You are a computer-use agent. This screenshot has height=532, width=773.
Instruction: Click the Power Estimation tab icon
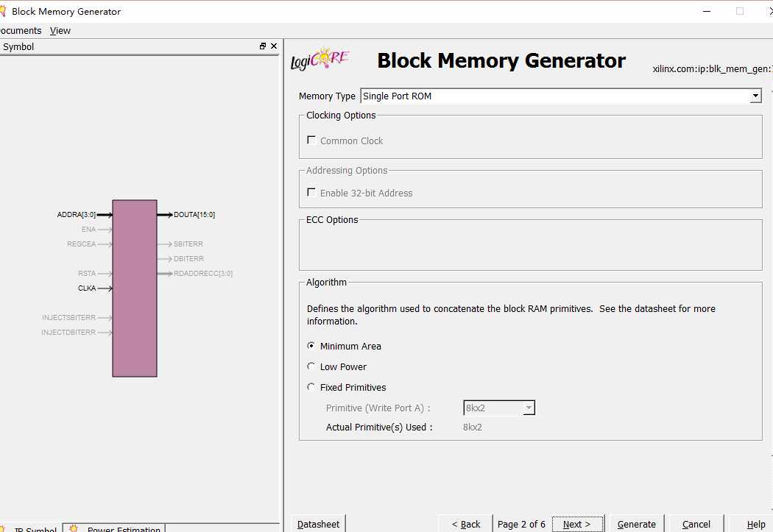click(74, 528)
